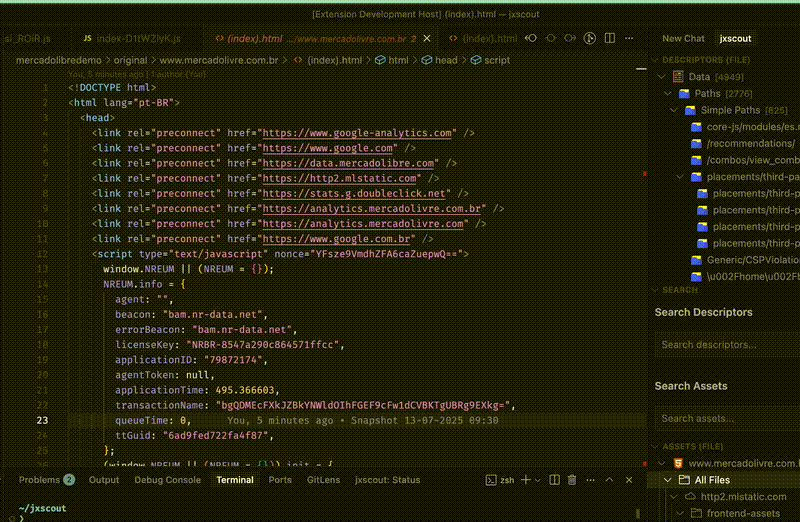Click cloud icon beside http2.mlstatic.com
The image size is (800, 522).
tap(690, 496)
